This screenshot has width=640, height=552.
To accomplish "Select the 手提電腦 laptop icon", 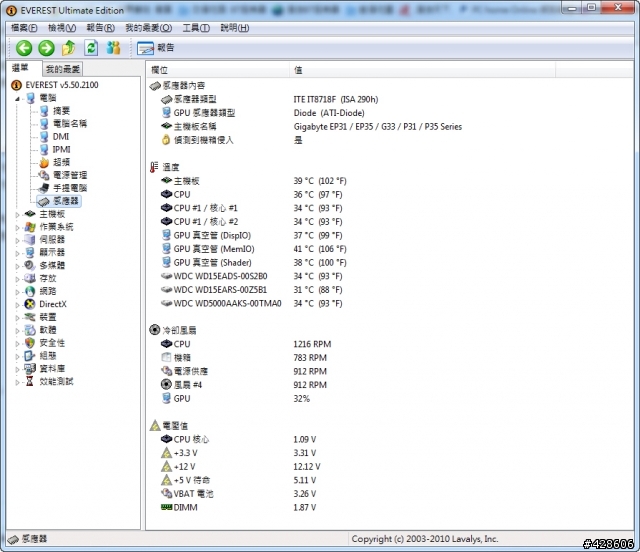I will (x=44, y=188).
